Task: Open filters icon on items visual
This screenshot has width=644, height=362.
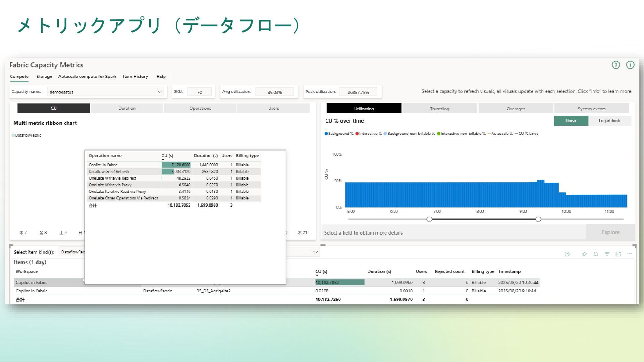Action: (607, 254)
